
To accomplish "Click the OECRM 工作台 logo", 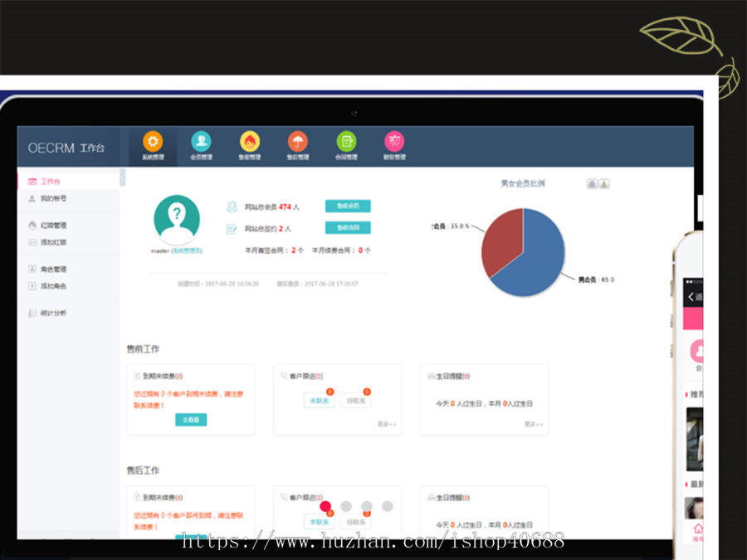I will coord(66,149).
